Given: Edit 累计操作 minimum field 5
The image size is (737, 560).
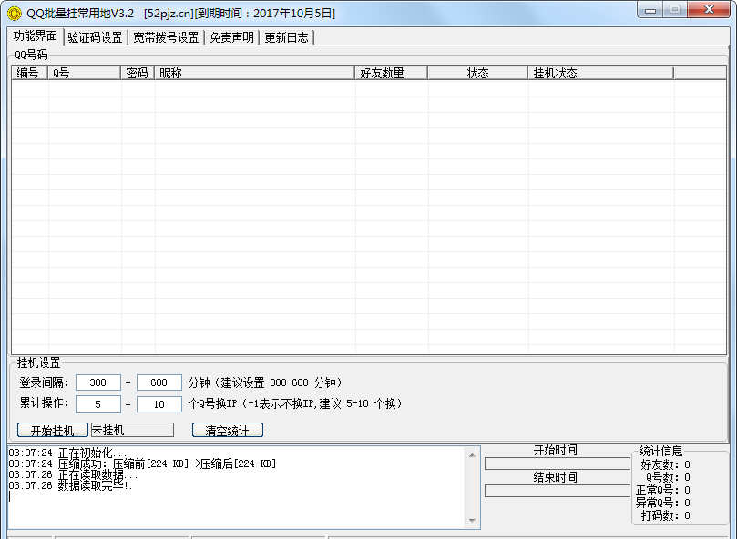Looking at the screenshot, I should (98, 404).
